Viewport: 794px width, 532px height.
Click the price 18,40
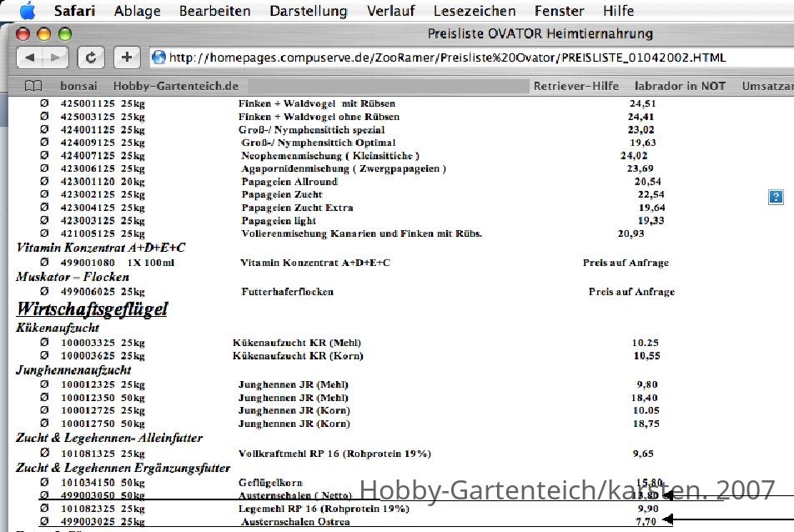click(x=644, y=398)
